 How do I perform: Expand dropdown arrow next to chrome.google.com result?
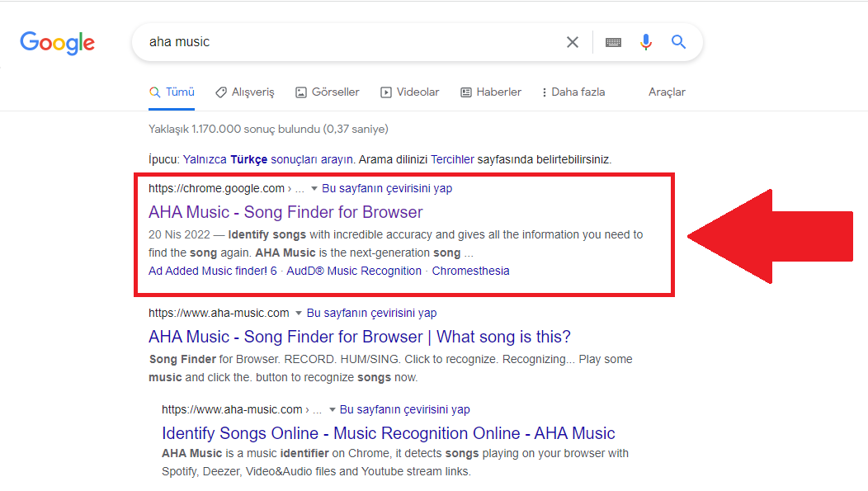314,189
